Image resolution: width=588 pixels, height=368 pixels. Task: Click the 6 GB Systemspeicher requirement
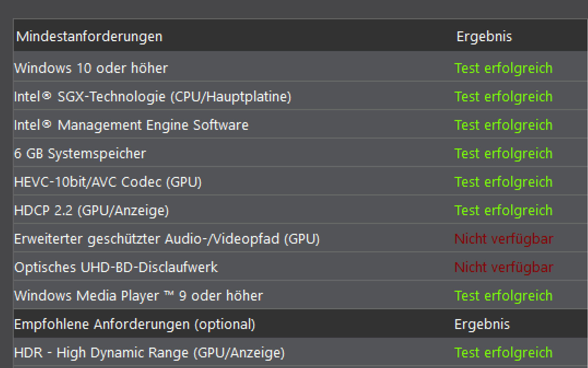click(x=80, y=154)
